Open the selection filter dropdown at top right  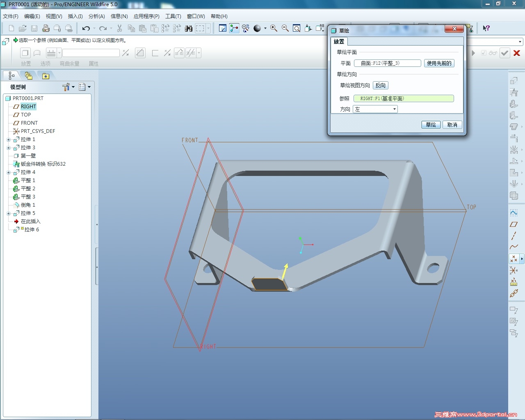tap(520, 41)
